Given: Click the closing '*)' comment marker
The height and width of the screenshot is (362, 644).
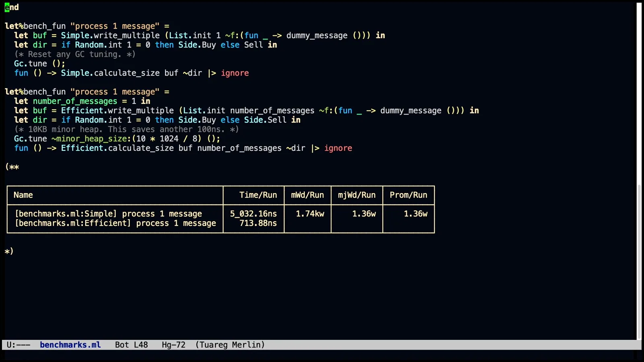Looking at the screenshot, I should pos(9,251).
